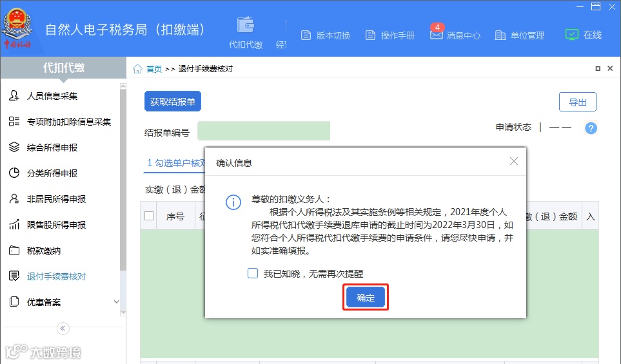Click 获取结报单 button
The image size is (621, 364).
point(173,101)
